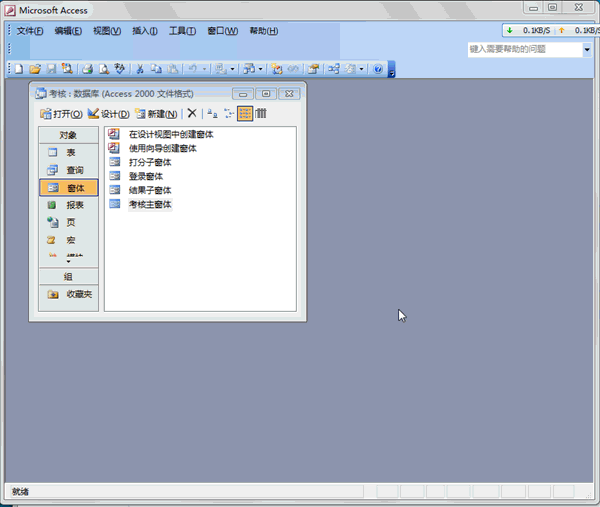Open the 视图(V) menu
Screen dimensions: 600x507
(107, 31)
